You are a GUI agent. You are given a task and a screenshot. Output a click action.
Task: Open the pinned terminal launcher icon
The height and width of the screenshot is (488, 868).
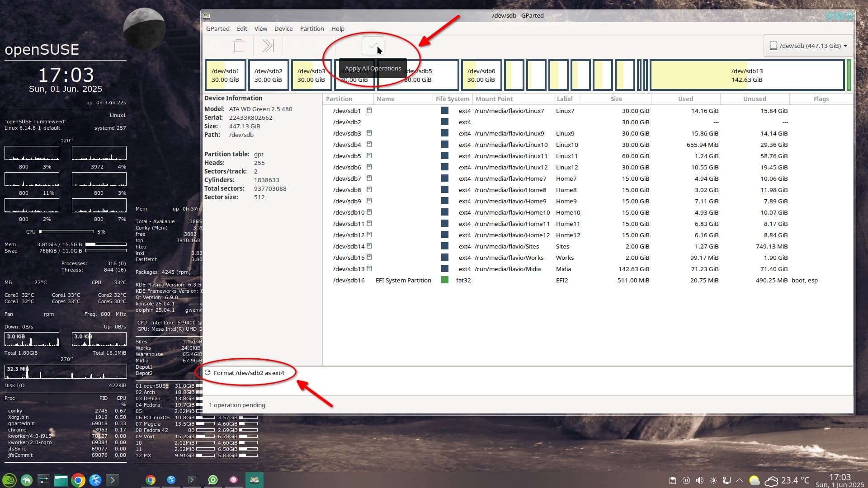(x=112, y=480)
